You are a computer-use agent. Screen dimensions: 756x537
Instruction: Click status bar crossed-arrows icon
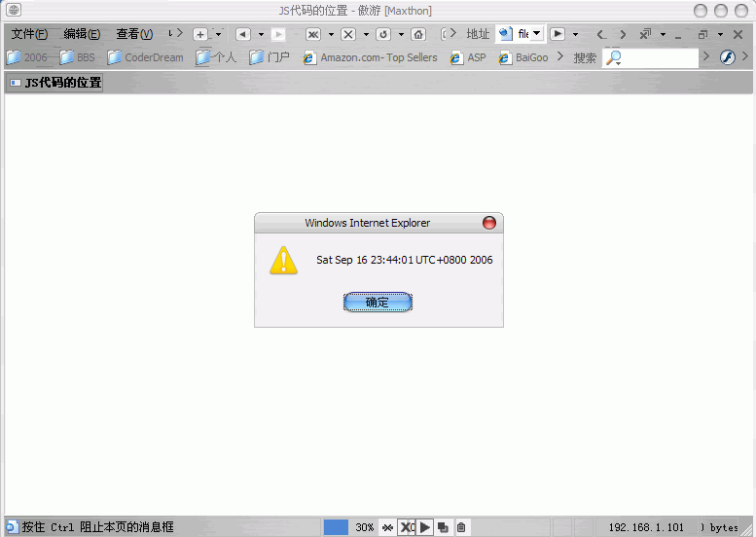pos(387,527)
